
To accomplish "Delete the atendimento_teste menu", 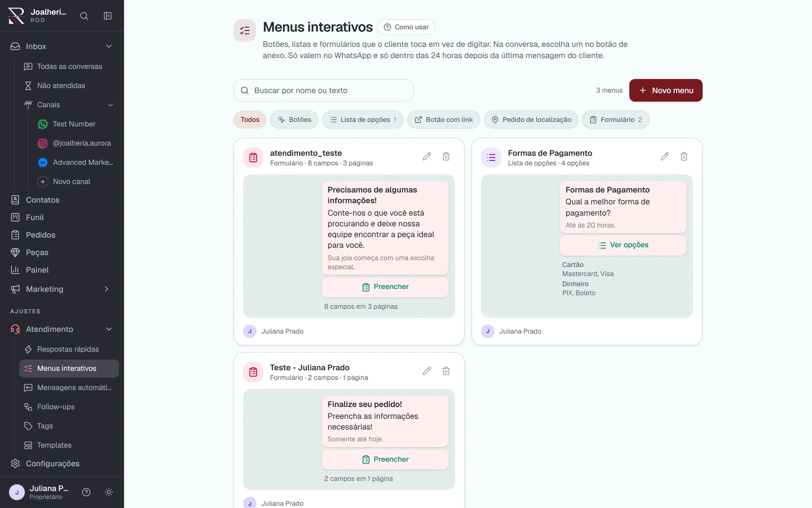I will 446,156.
